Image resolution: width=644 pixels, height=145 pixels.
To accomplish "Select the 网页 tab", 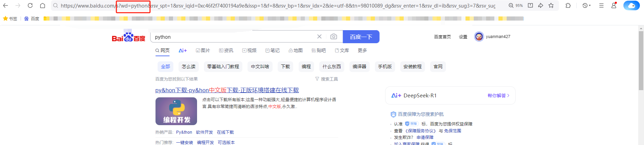I will pyautogui.click(x=162, y=50).
